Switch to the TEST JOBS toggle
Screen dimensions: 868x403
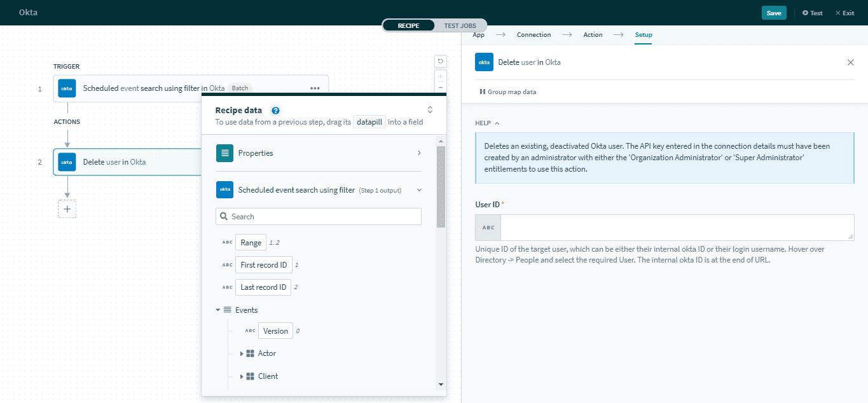pyautogui.click(x=460, y=25)
